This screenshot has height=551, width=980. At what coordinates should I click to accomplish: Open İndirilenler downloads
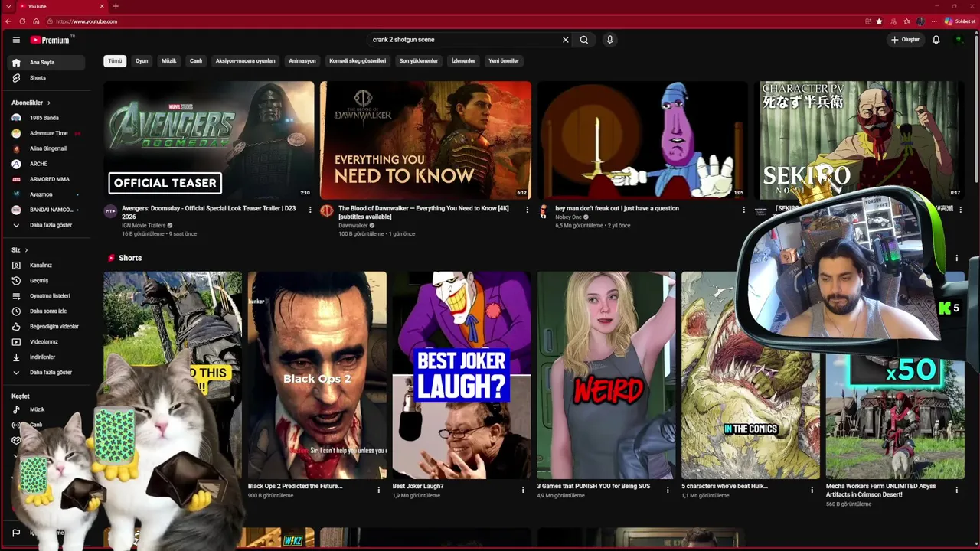tap(47, 357)
